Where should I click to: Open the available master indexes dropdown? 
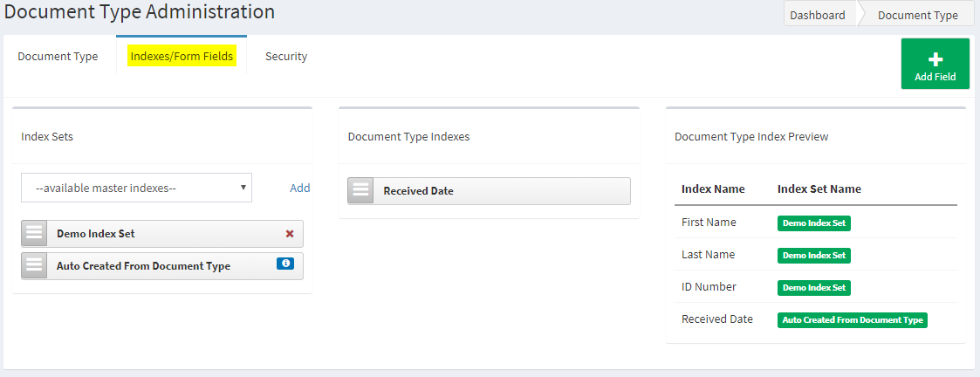coord(136,188)
